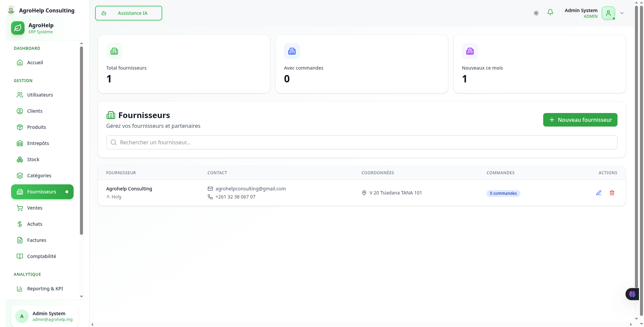Click the Nouveau fournisseur button
The height and width of the screenshot is (327, 644).
580,120
